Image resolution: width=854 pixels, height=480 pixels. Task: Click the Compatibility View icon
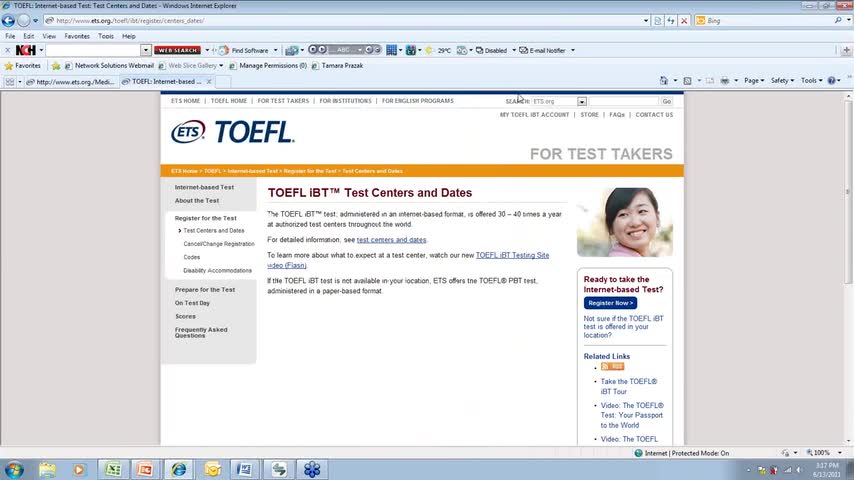pos(658,21)
